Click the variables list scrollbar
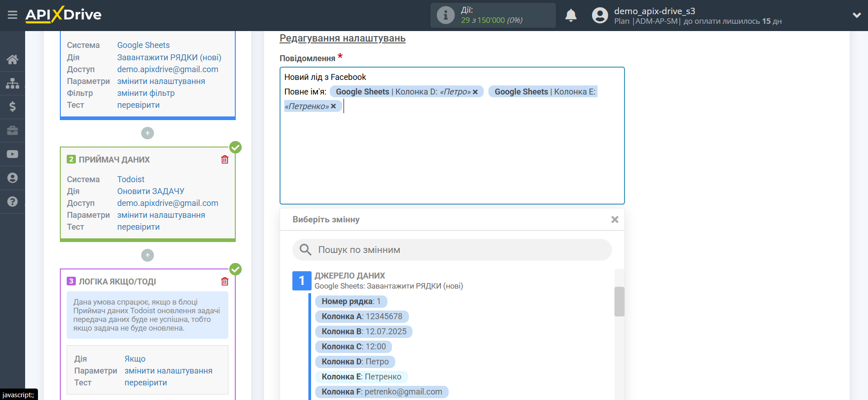 619,301
